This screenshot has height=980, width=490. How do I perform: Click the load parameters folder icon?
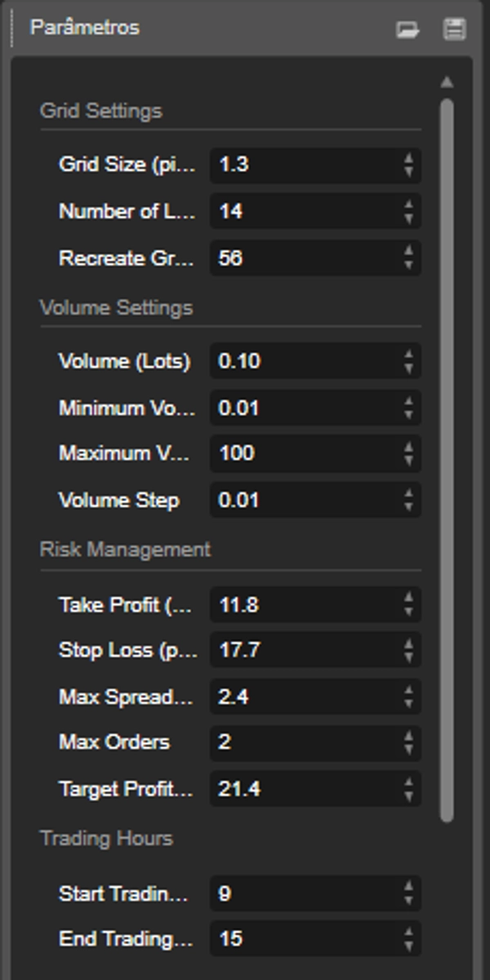point(407,29)
